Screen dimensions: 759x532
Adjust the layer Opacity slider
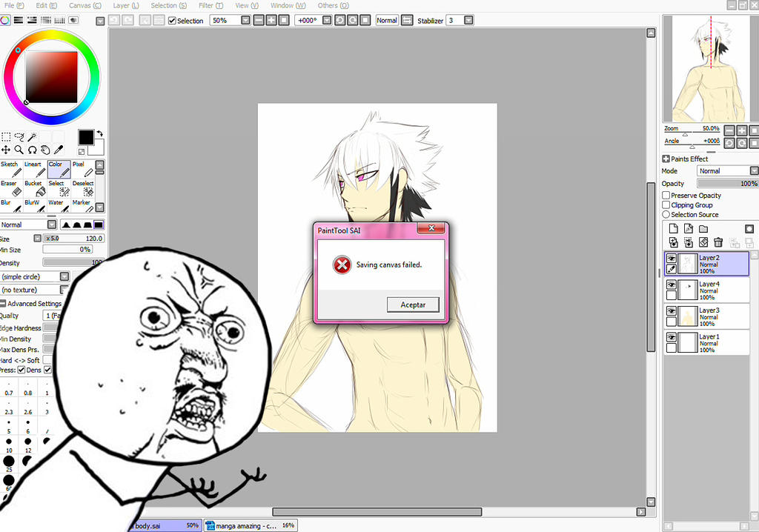pyautogui.click(x=728, y=184)
